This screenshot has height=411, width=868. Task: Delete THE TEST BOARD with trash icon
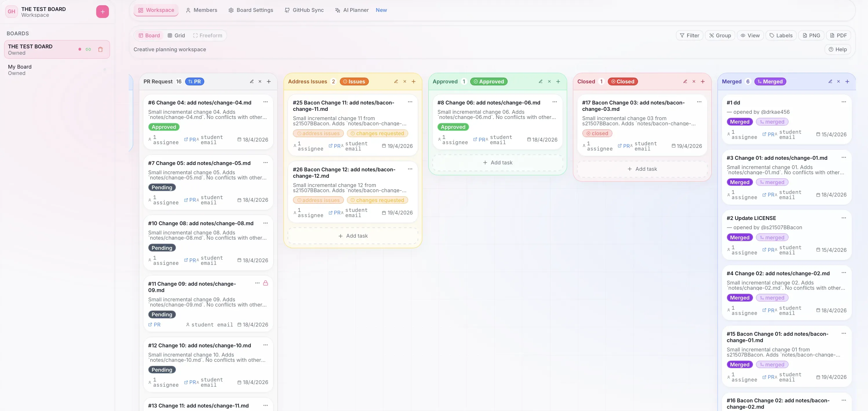point(101,49)
